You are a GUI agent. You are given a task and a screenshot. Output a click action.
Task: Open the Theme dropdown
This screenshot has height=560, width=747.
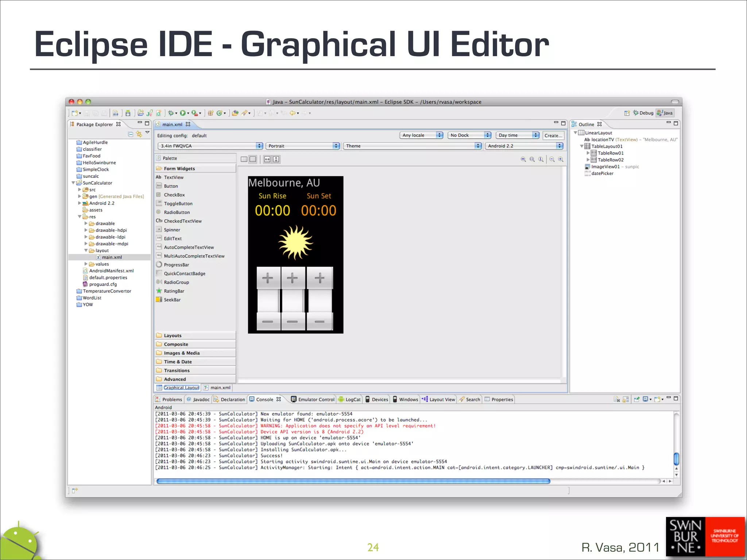(x=413, y=146)
